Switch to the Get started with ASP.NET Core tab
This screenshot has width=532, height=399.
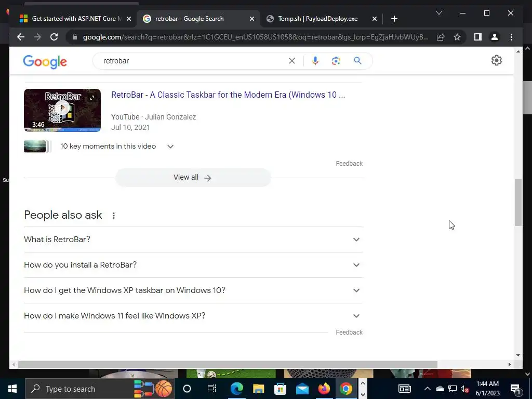[x=75, y=19]
